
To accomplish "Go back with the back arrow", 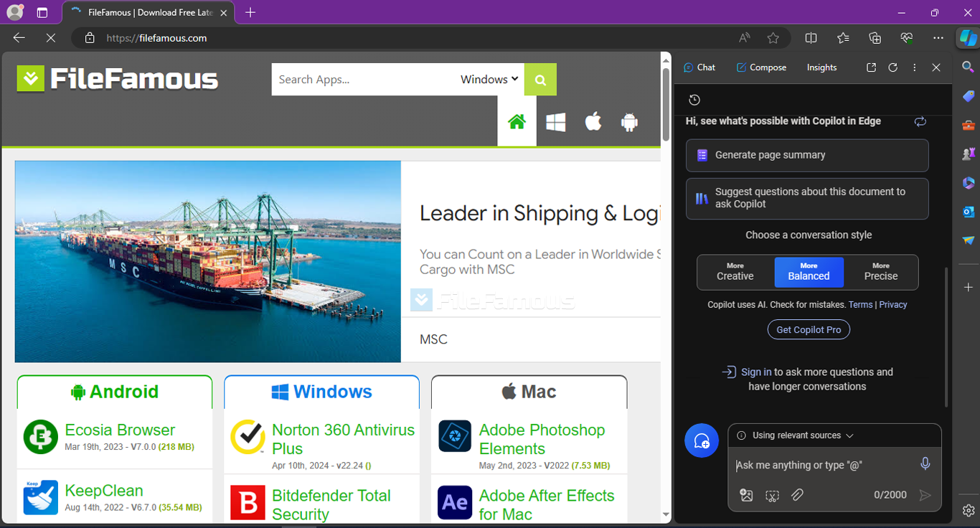I will (19, 38).
